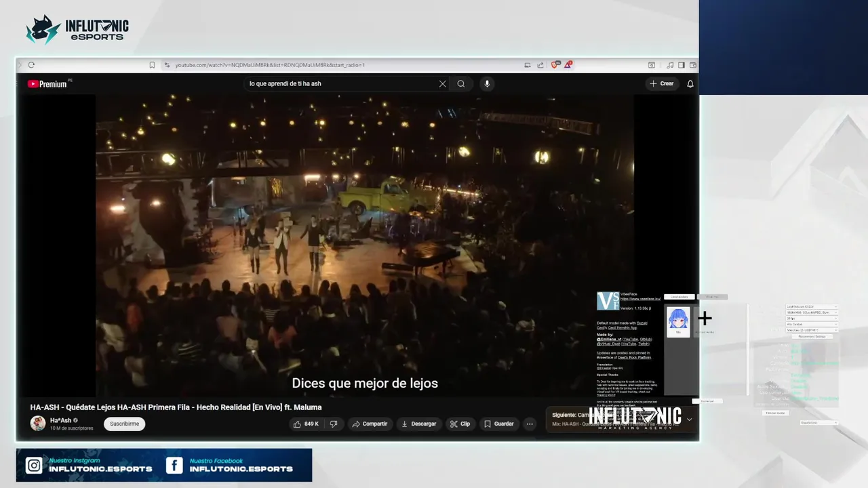Open the Ha*Ash channel avatar
Viewport: 868px width, 488px height.
click(x=38, y=424)
